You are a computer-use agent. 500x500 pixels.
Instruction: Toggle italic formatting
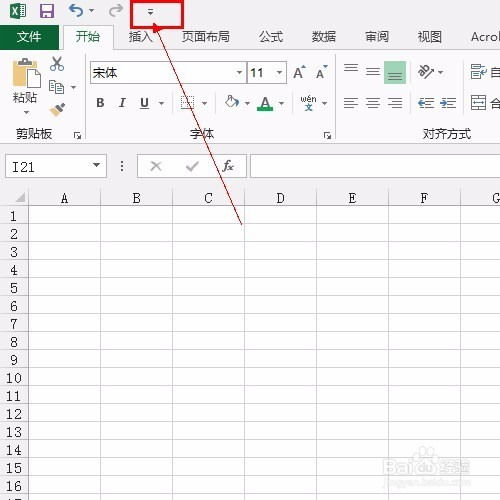point(122,103)
